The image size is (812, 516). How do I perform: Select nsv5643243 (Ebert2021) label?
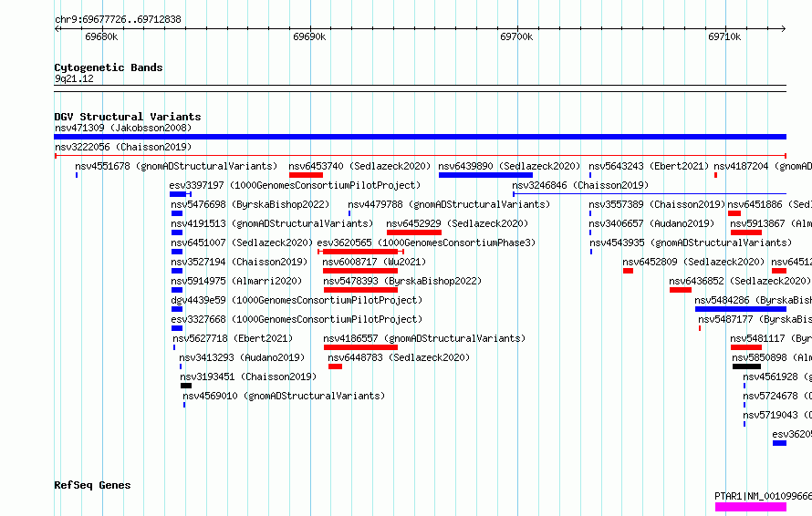649,166
